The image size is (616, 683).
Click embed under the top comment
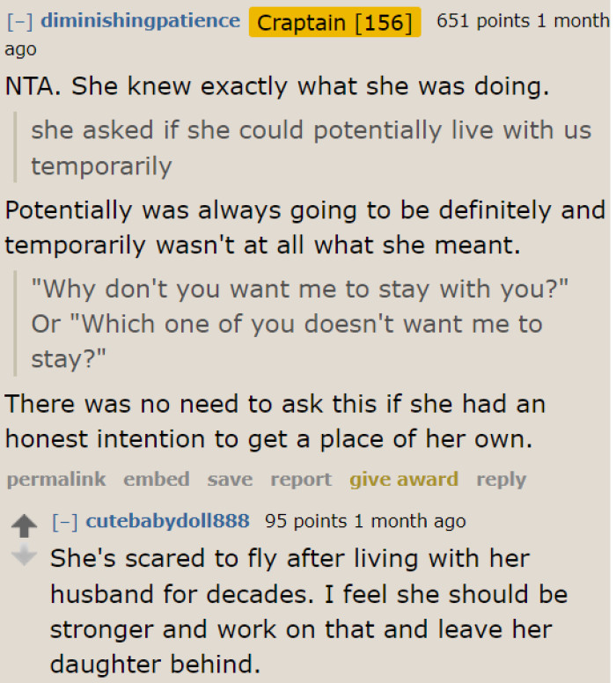[x=157, y=479]
